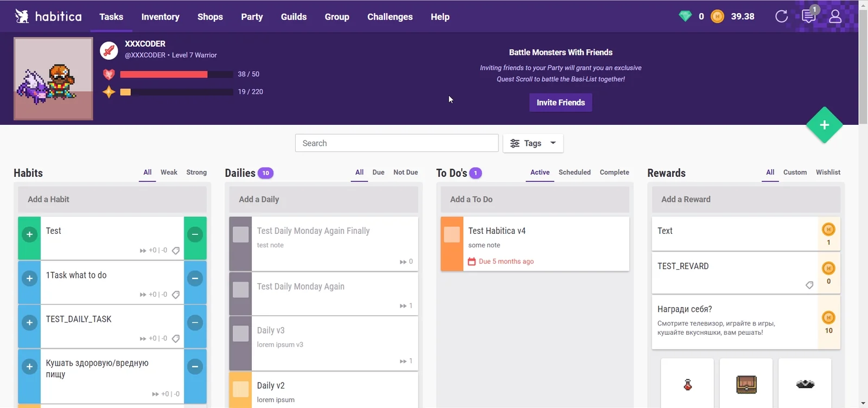868x408 pixels.
Task: Click the player avatar portrait
Action: 53,79
